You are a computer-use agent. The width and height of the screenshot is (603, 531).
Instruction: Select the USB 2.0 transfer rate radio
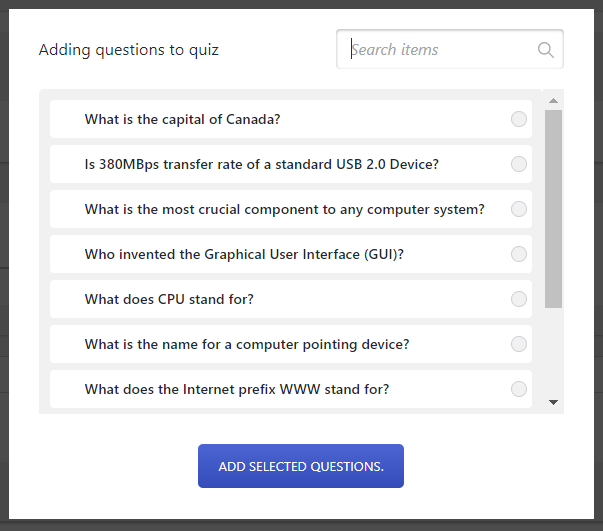[x=519, y=164]
